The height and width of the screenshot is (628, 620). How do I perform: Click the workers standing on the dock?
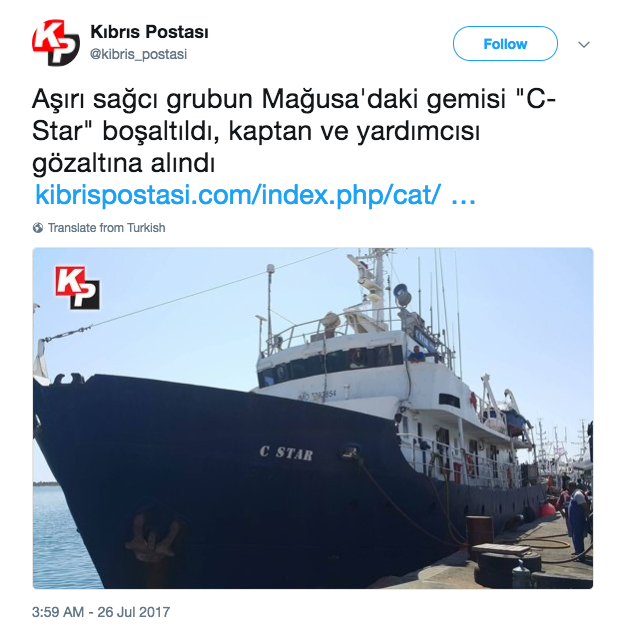pyautogui.click(x=573, y=515)
